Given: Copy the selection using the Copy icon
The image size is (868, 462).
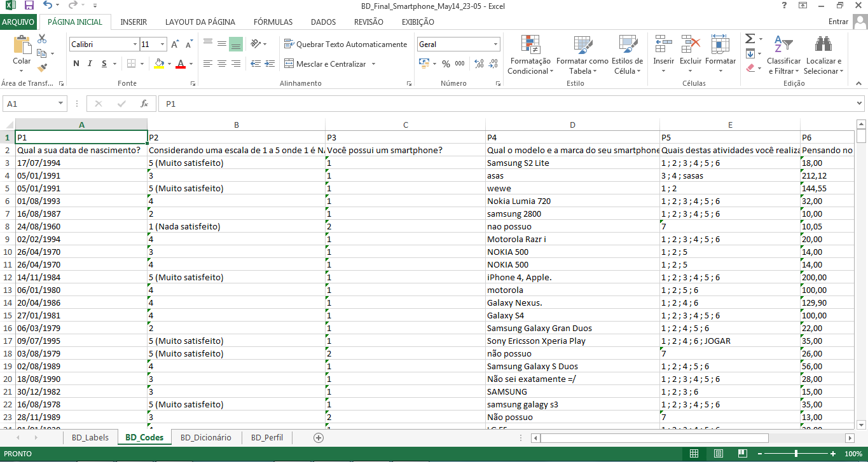Looking at the screenshot, I should pyautogui.click(x=42, y=53).
